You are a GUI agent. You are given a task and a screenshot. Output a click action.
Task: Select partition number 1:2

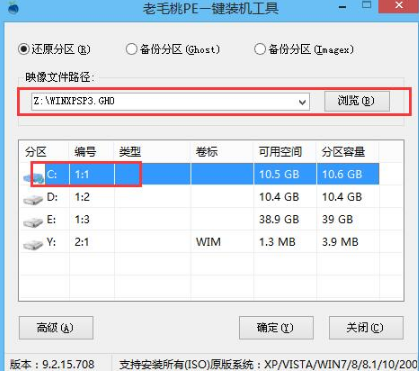pos(82,197)
